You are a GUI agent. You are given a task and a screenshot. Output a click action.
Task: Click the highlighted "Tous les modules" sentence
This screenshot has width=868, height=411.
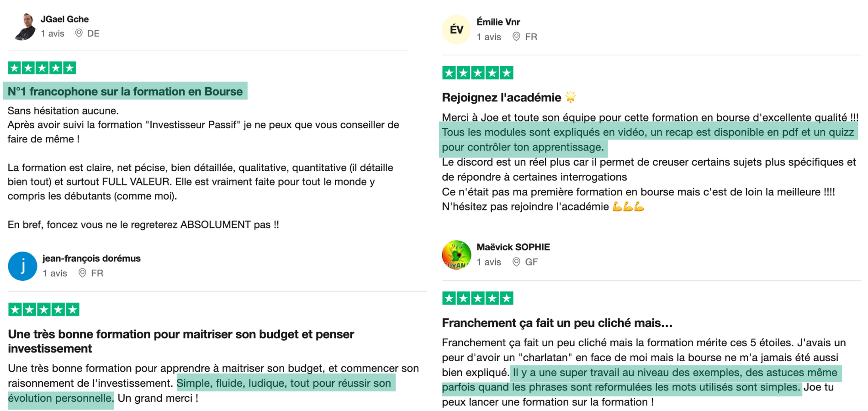click(x=647, y=132)
